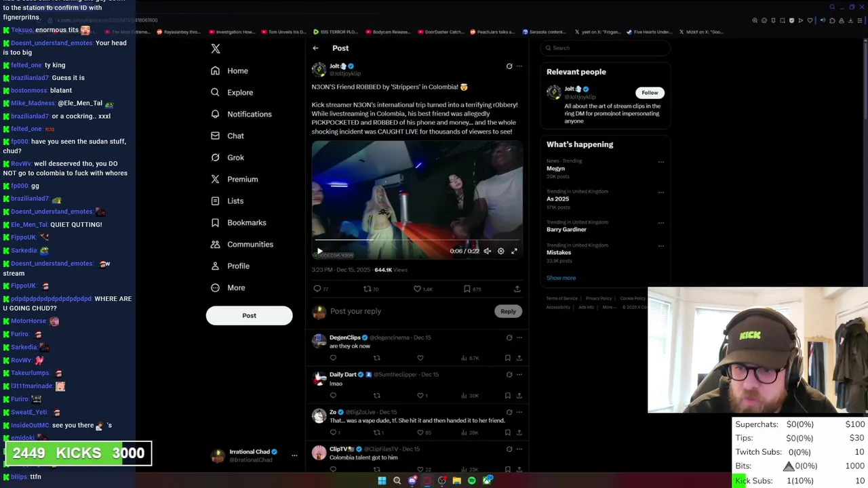Open Privacy Policy link
868x488 pixels.
(599, 298)
